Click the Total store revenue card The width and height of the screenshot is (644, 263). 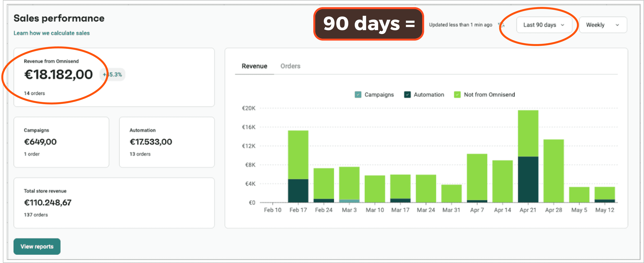(114, 203)
